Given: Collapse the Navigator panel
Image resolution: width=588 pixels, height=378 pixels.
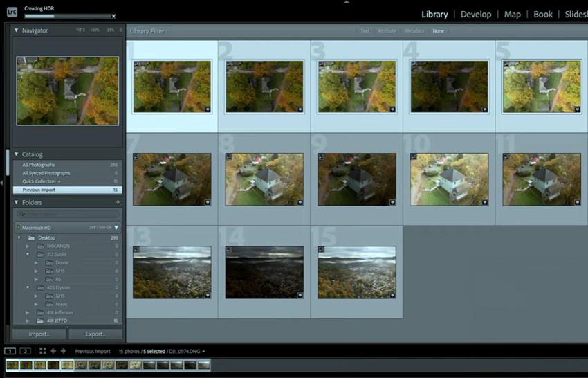Looking at the screenshot, I should click(x=16, y=30).
